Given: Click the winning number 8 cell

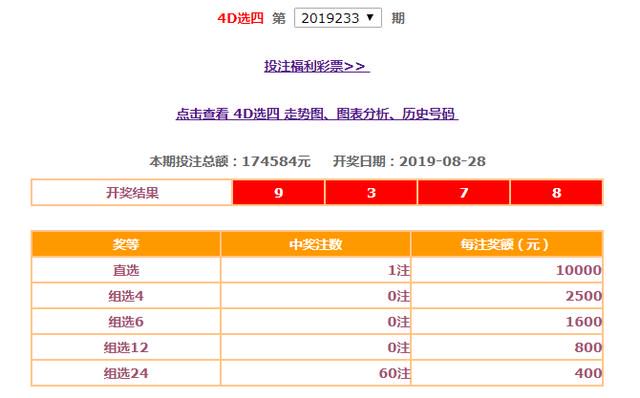Looking at the screenshot, I should point(556,192).
